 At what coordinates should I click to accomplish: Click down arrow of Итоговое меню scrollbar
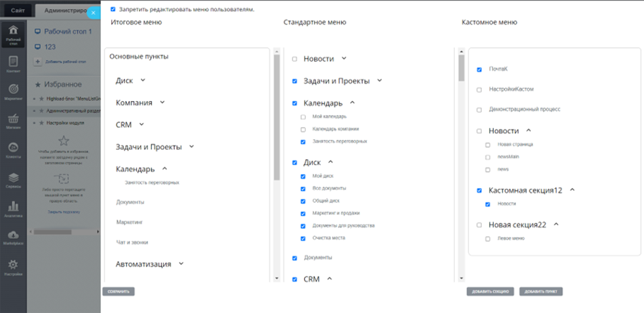[x=277, y=278]
